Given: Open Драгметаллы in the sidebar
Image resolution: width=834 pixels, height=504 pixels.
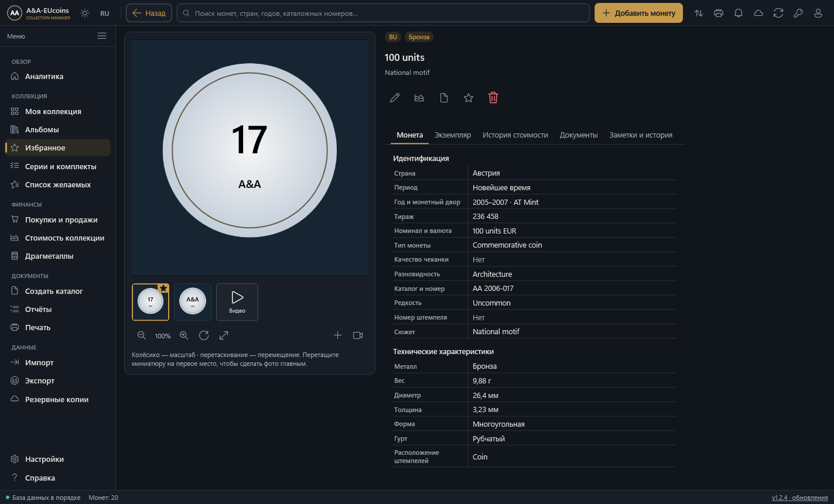Looking at the screenshot, I should coord(57,256).
